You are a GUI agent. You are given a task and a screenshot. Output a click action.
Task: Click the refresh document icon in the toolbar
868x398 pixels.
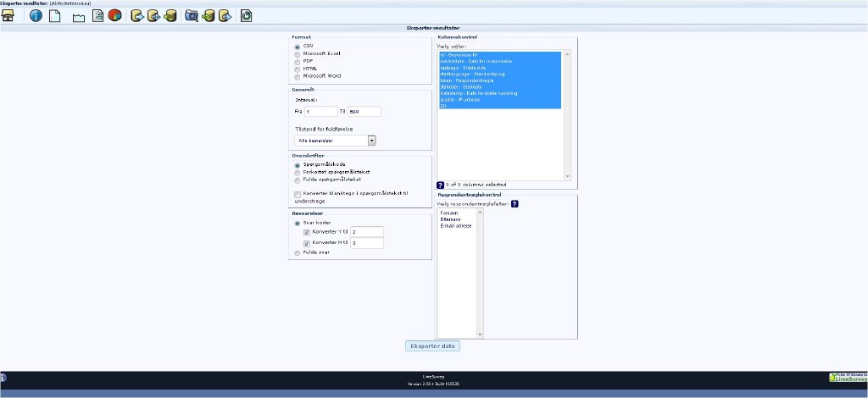click(x=246, y=16)
